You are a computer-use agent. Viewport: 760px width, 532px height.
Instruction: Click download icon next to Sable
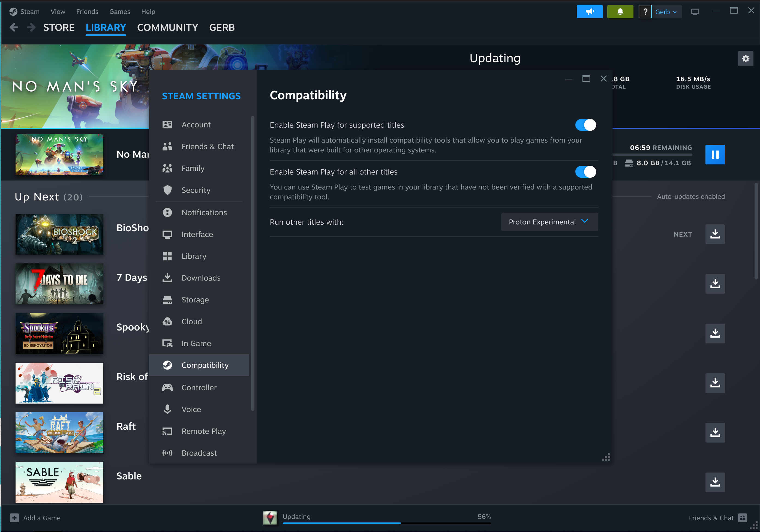(x=715, y=482)
